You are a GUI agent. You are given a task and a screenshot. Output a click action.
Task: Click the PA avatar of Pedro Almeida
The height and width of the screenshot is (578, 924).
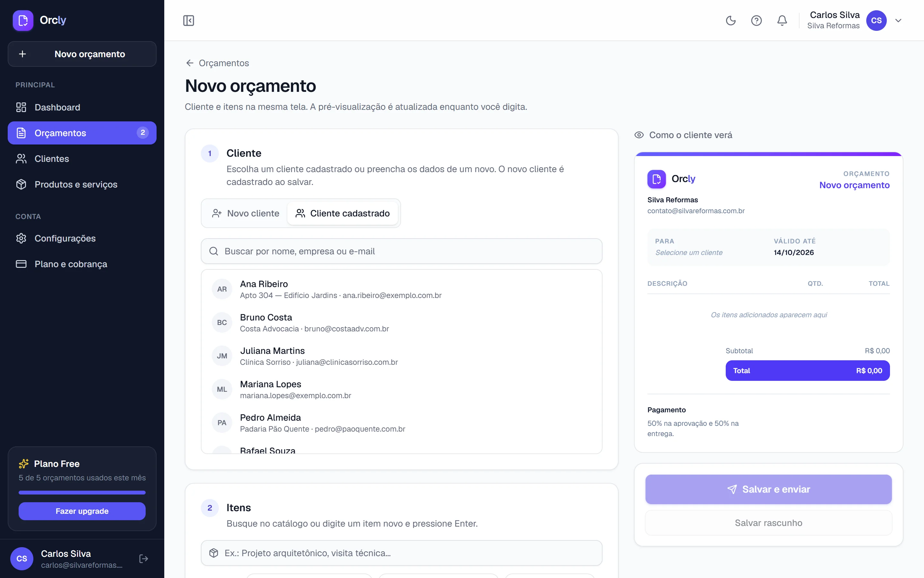(x=222, y=423)
